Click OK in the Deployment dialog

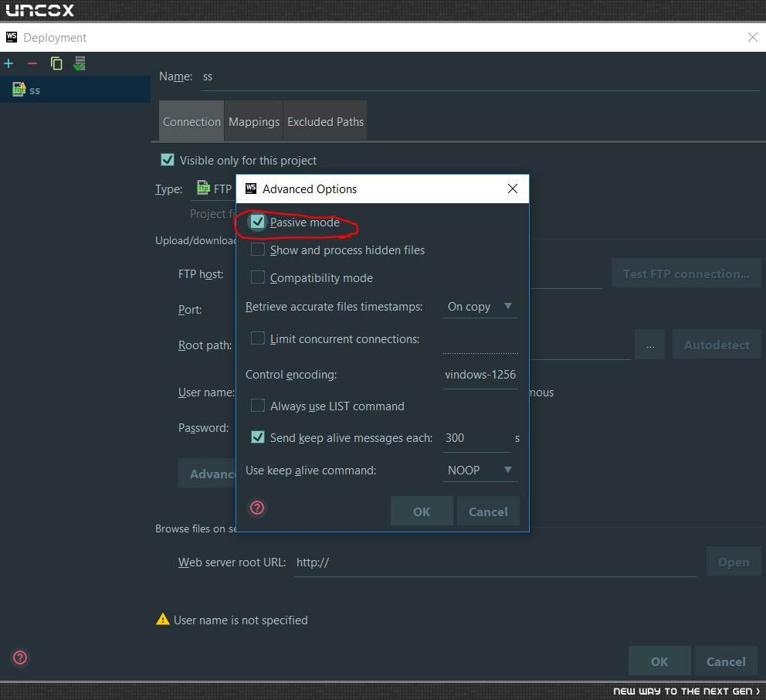[x=659, y=661]
